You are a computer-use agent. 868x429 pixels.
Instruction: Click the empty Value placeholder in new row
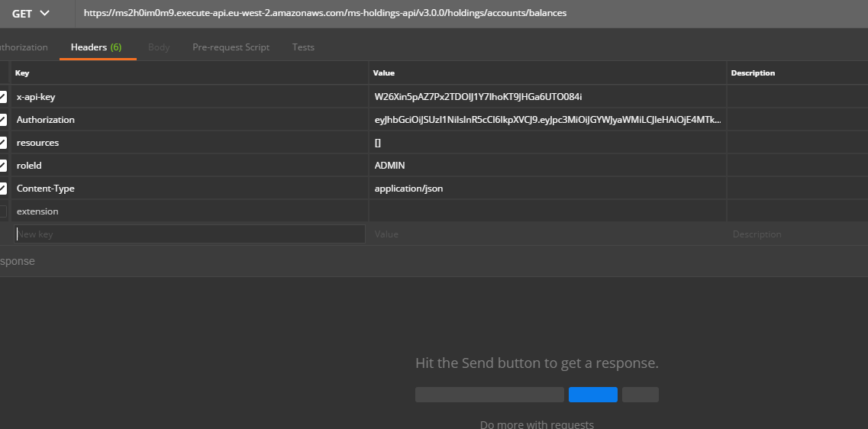[546, 234]
